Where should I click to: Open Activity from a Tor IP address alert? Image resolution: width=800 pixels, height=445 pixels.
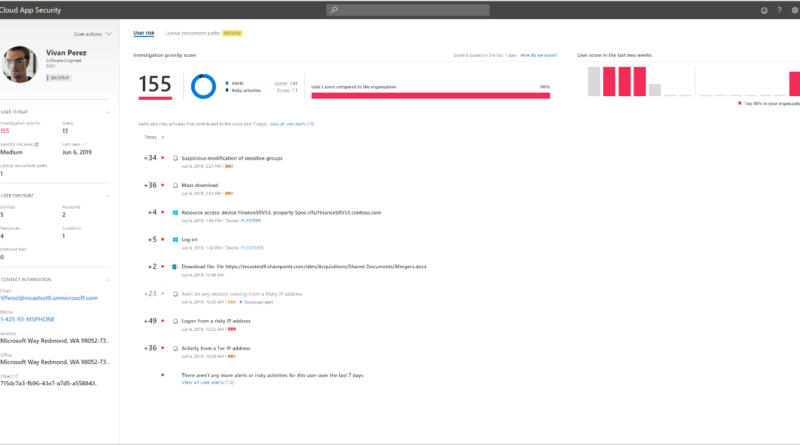pos(216,348)
